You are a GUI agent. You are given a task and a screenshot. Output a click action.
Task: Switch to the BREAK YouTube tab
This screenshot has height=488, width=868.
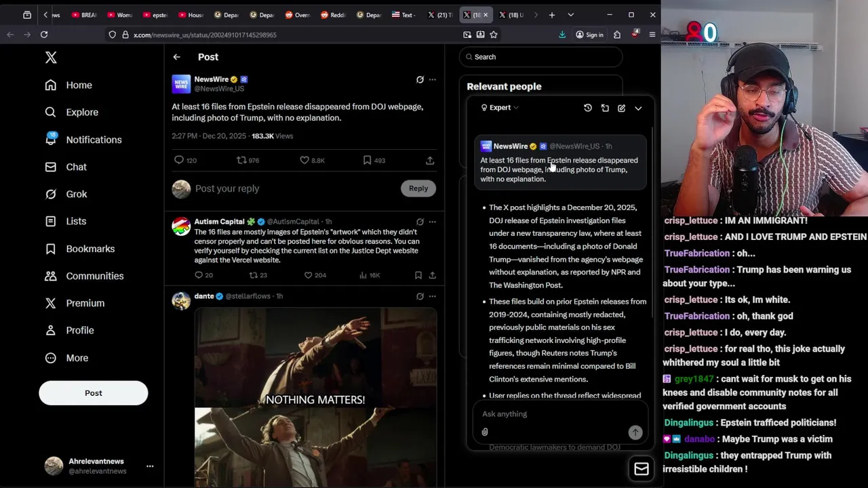point(84,15)
